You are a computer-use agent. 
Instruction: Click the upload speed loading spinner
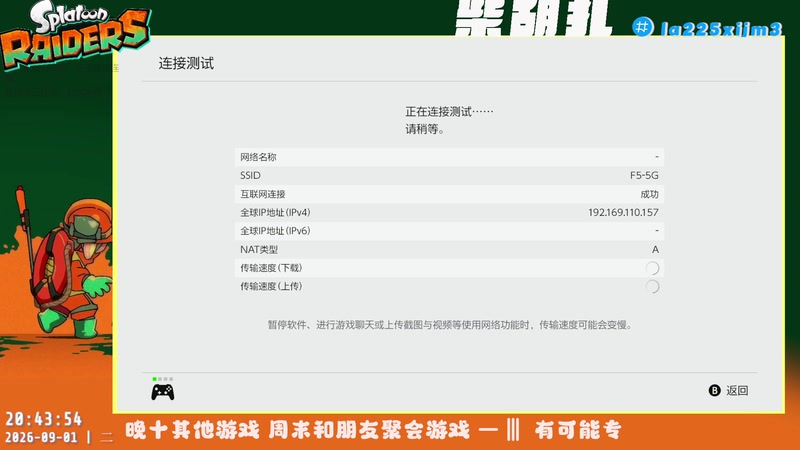(652, 287)
